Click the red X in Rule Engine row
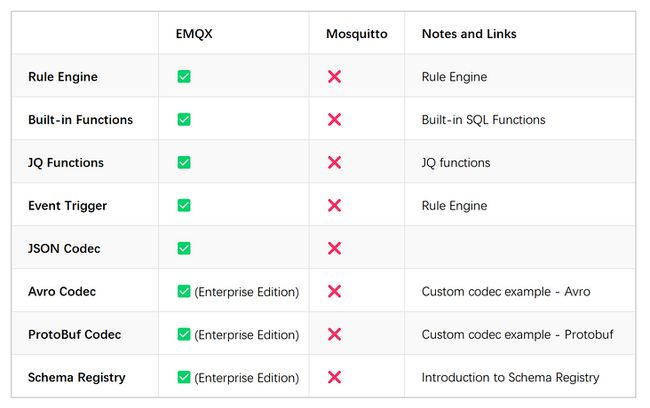650x408 pixels. 334,77
